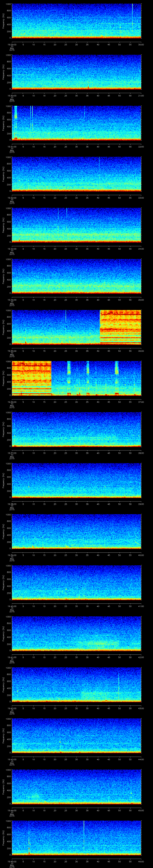Viewport: 153px width, 868px height.
Task: Click the spectrogram plot starting at 19:29:00
Action: (x=76, y=21)
